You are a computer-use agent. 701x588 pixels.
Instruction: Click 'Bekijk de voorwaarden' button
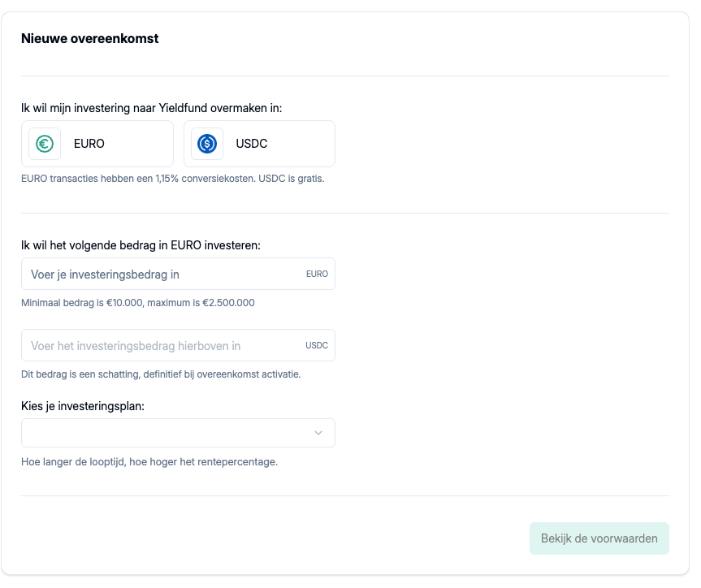pos(599,538)
